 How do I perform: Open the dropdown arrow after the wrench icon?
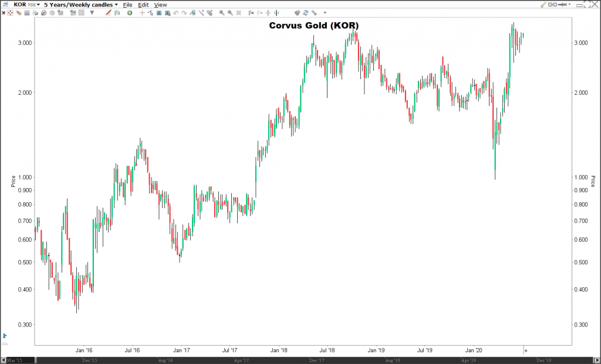(x=325, y=13)
